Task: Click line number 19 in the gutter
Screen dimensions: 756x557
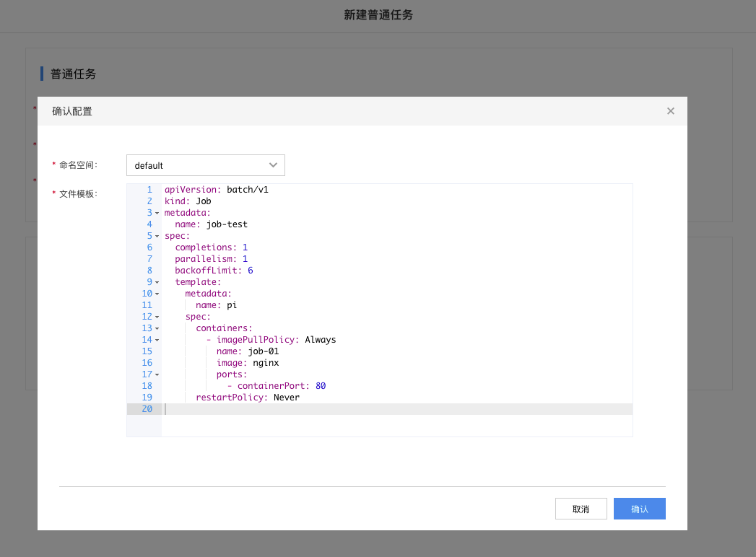Action: point(147,398)
